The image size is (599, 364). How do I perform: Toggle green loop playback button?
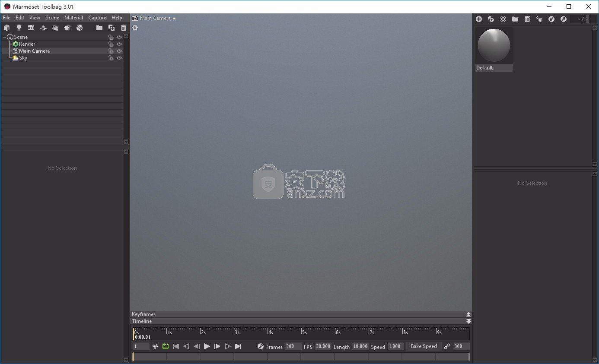point(166,346)
